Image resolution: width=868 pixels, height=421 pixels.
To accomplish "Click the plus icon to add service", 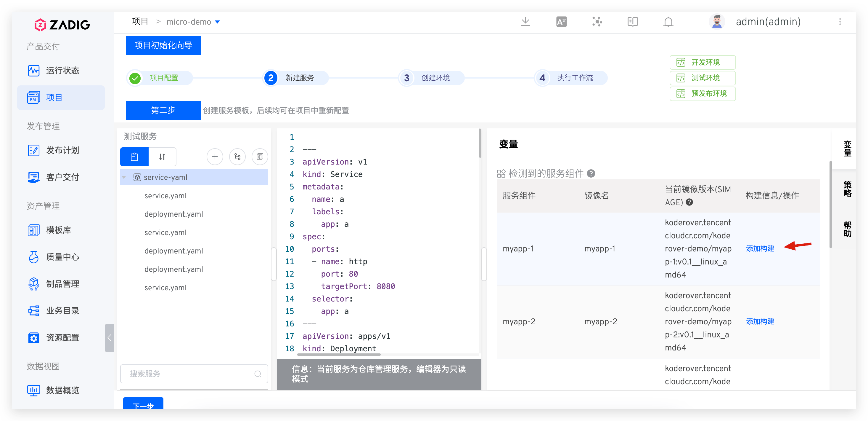I will click(x=215, y=157).
